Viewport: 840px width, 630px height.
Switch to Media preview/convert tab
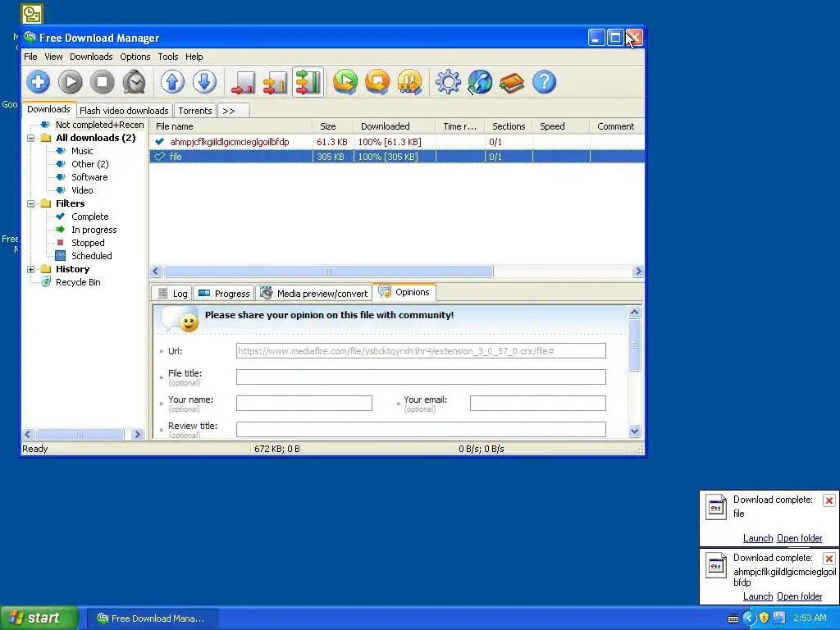314,294
